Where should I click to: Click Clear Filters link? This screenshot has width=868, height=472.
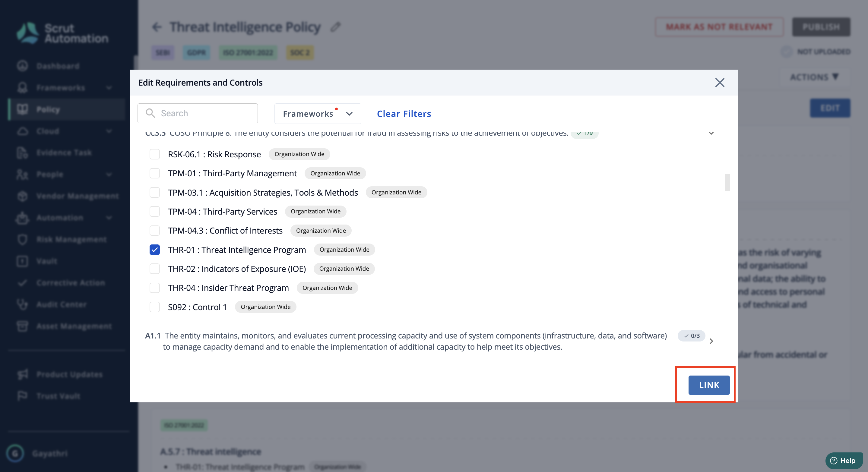pyautogui.click(x=404, y=114)
